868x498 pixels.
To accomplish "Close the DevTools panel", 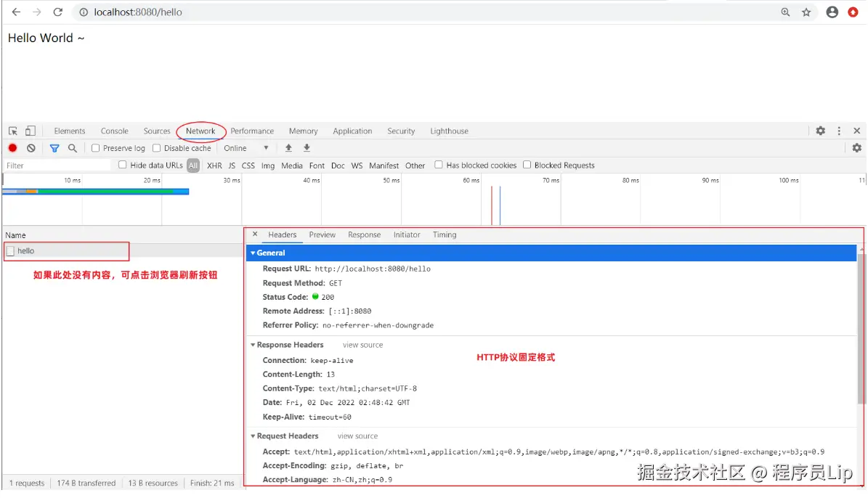I will click(x=856, y=131).
